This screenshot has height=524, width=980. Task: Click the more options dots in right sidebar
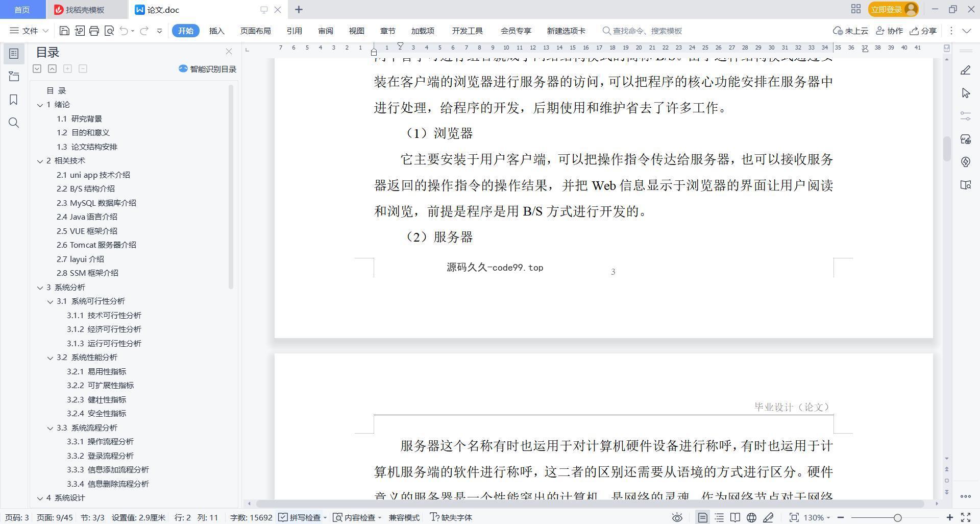[965, 496]
